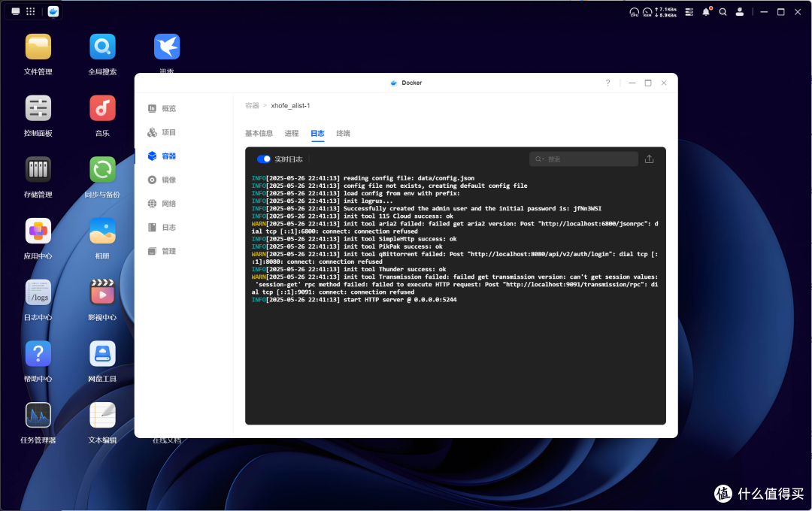Click the CPU usage gauge icon

(x=634, y=12)
